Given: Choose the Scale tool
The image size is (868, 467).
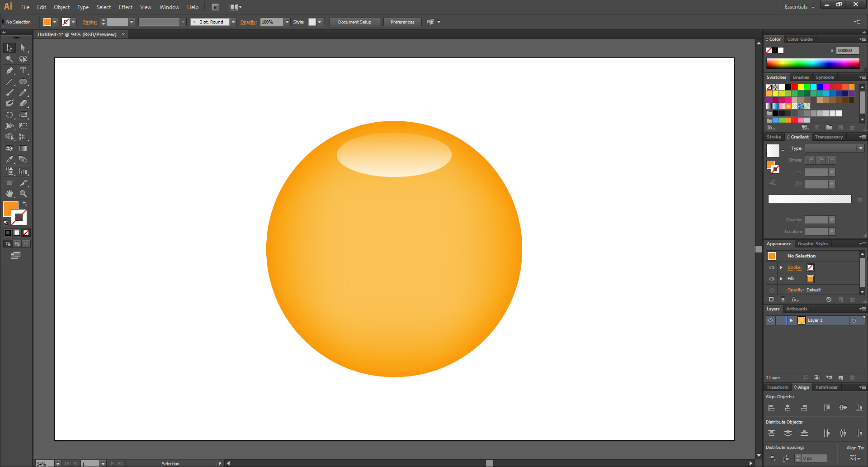Looking at the screenshot, I should pyautogui.click(x=23, y=115).
